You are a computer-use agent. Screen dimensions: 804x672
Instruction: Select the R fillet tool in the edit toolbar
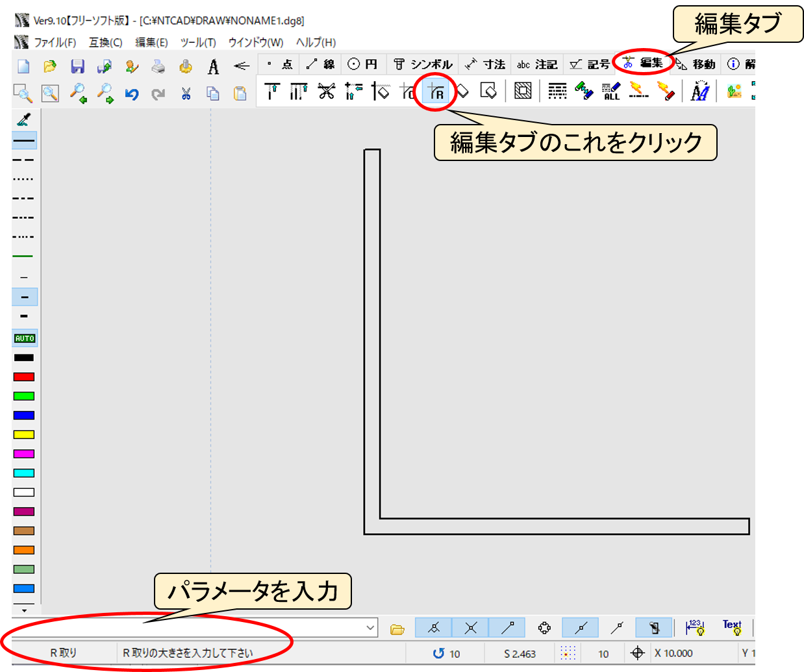435,91
